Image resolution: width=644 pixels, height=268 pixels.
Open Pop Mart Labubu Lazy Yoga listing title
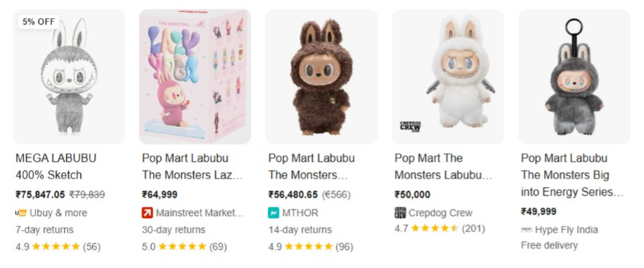(192, 167)
